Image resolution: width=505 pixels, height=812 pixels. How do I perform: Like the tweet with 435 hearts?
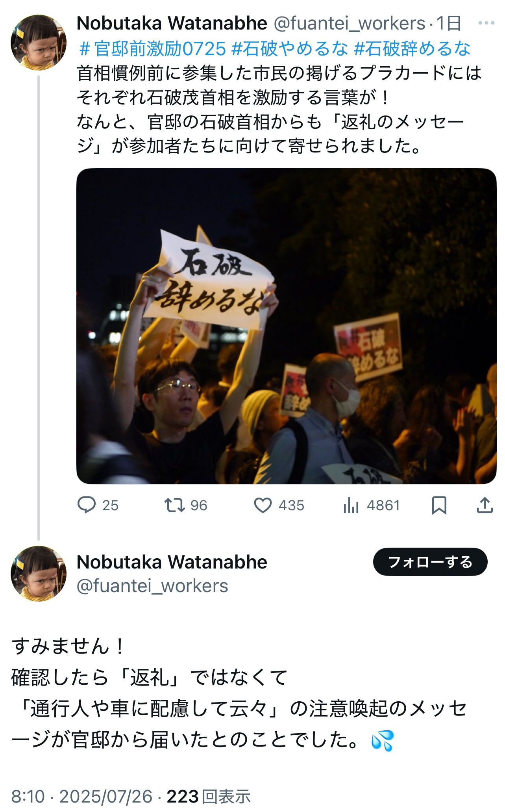click(x=263, y=505)
